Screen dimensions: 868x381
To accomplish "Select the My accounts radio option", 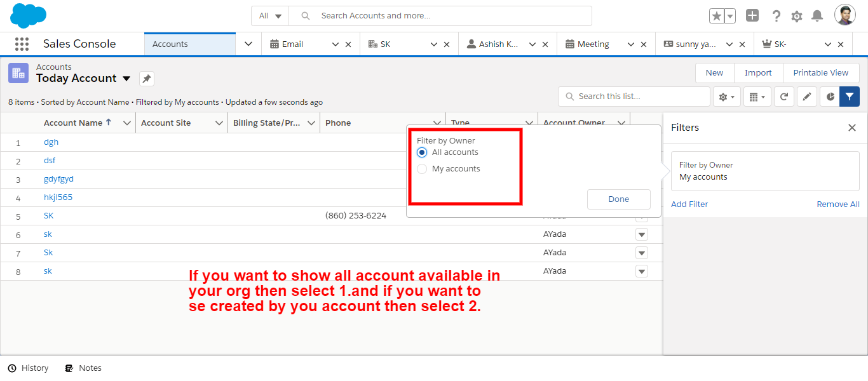I will (x=422, y=169).
